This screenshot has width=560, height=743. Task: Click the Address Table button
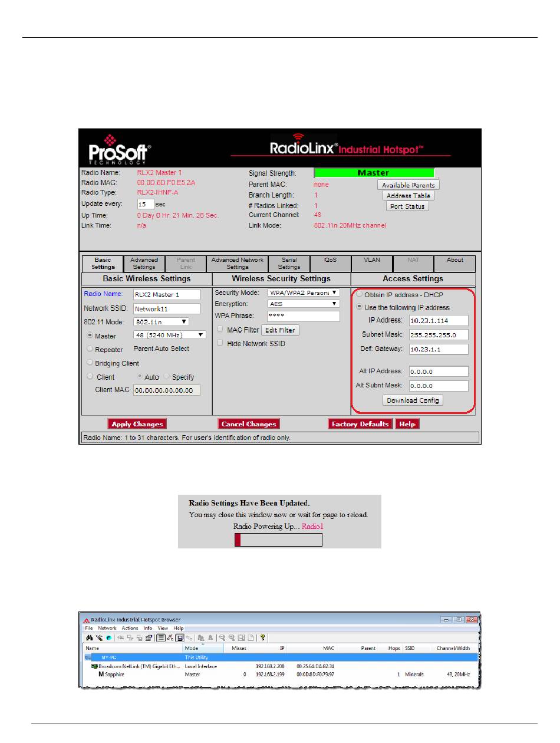pyautogui.click(x=409, y=196)
